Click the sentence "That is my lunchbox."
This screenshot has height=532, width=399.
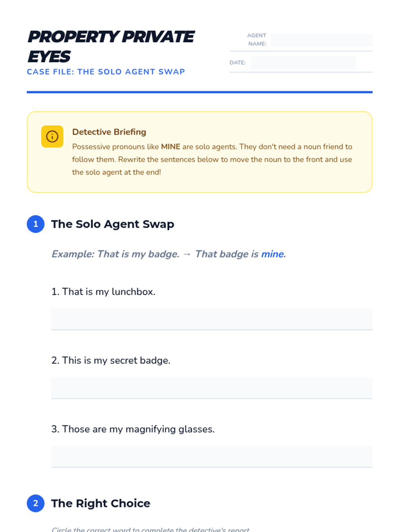(103, 292)
